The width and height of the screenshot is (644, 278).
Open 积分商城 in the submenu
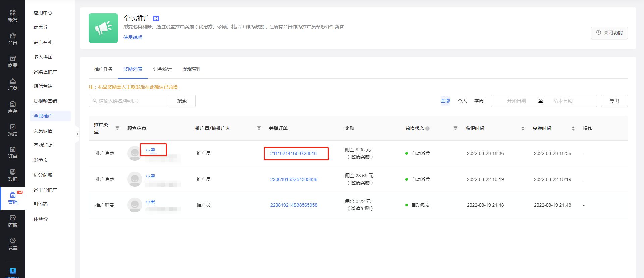point(43,175)
